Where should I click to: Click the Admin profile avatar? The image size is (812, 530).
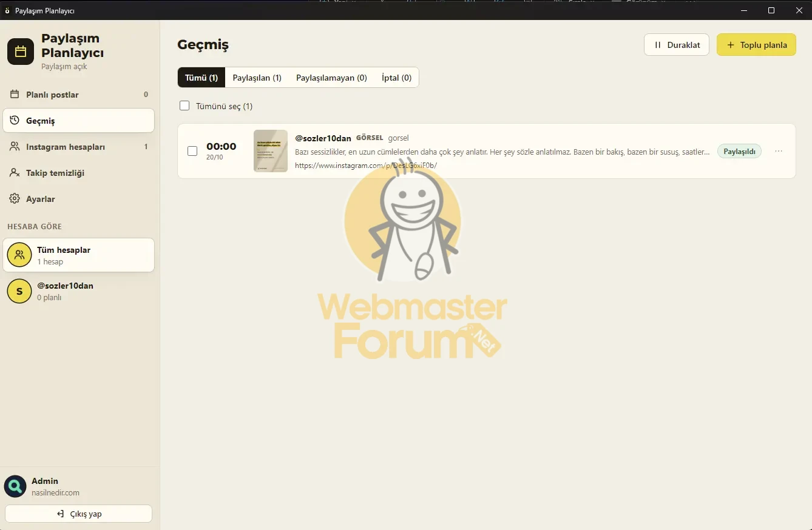(15, 486)
